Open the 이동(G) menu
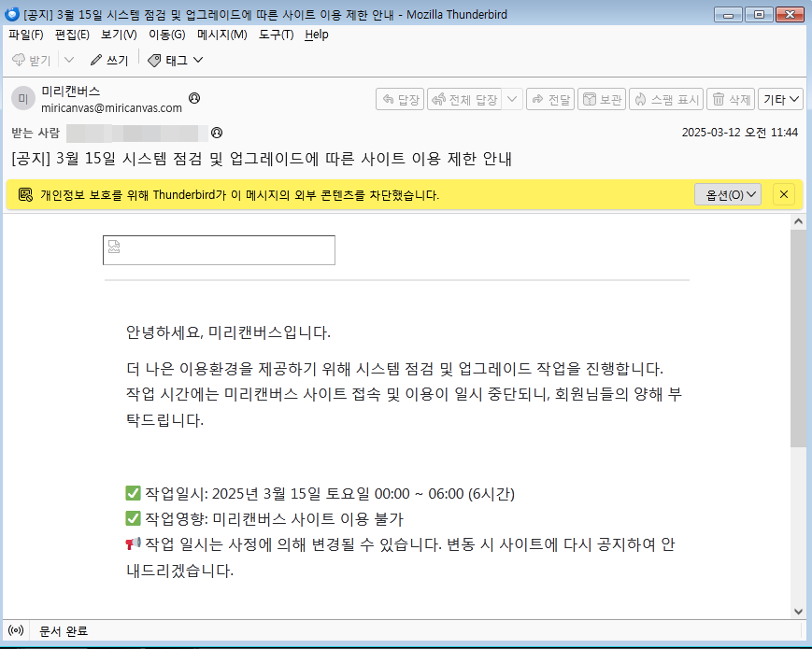Viewport: 812px width, 649px height. (166, 35)
